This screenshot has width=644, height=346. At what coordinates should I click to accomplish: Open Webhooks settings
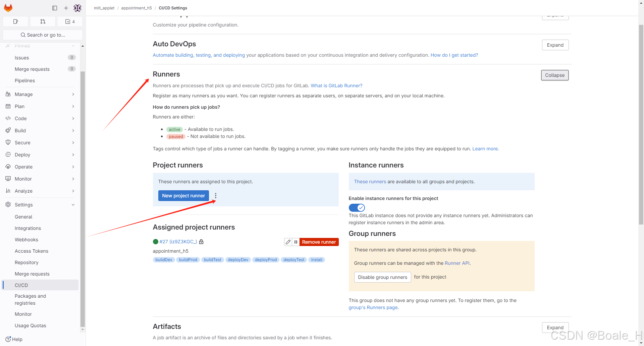point(40,240)
